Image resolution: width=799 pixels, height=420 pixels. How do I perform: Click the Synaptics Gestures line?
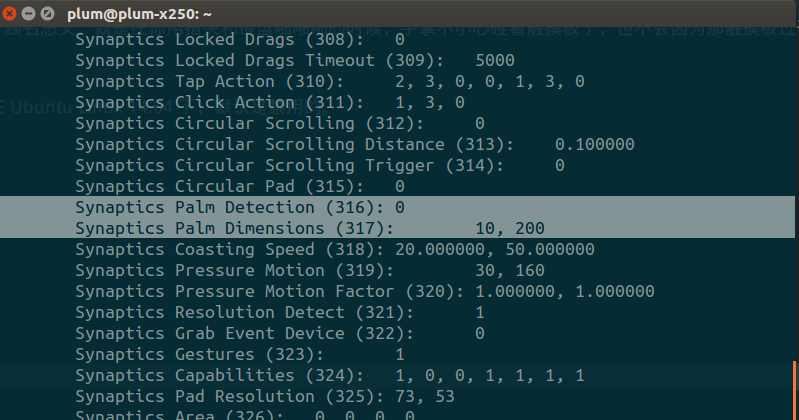pyautogui.click(x=240, y=354)
